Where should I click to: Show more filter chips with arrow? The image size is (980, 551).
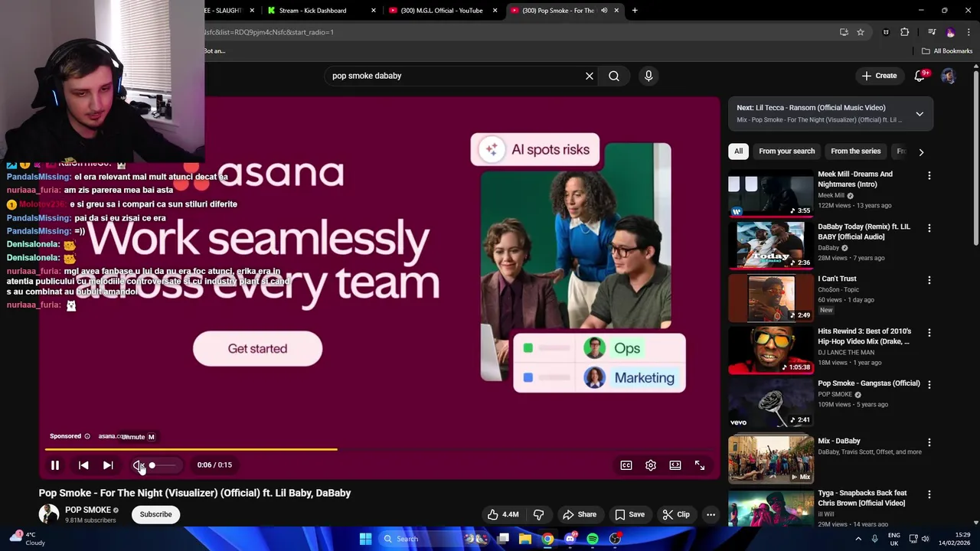(921, 152)
